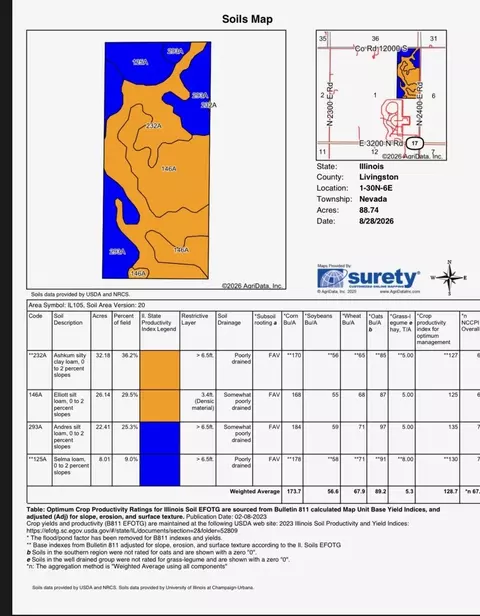Select the orange swatch for 146A row
This screenshot has height=616, width=480.
click(x=160, y=406)
